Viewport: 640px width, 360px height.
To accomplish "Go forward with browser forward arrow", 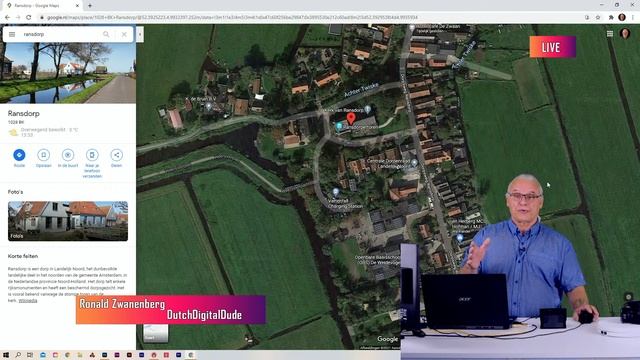I will click(x=18, y=17).
